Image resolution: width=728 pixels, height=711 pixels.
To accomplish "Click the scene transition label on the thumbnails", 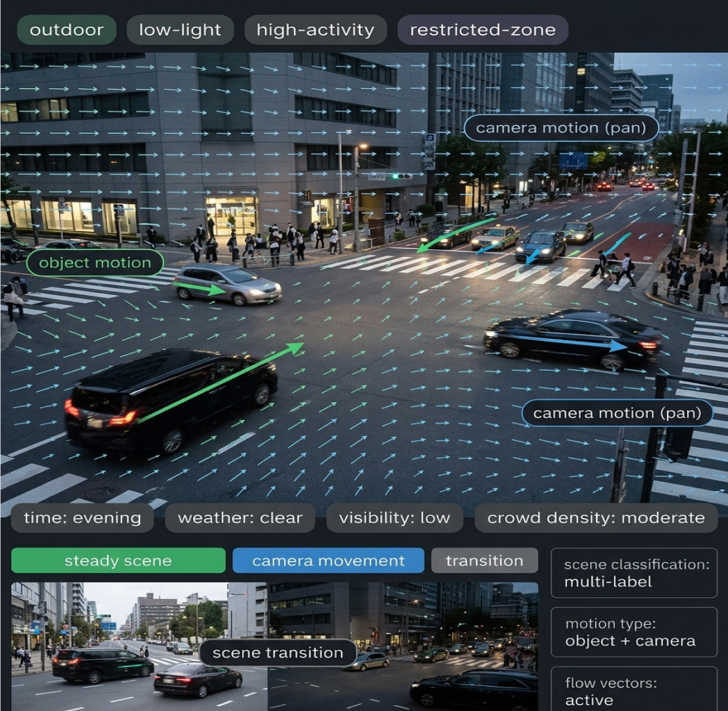I will click(x=278, y=653).
